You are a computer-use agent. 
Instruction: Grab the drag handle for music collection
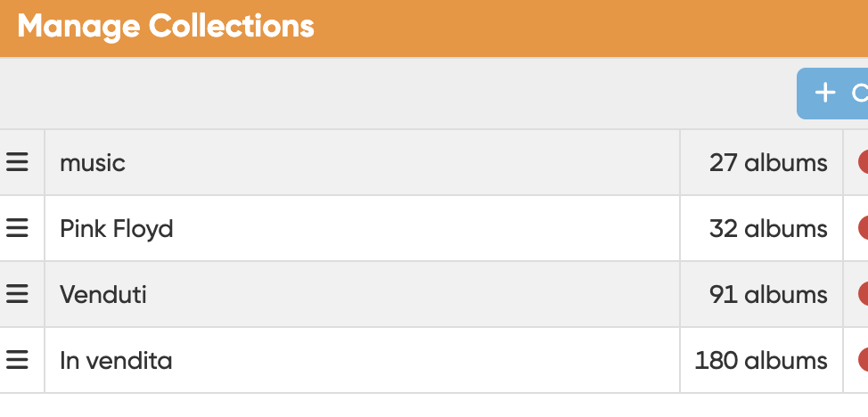coord(18,162)
